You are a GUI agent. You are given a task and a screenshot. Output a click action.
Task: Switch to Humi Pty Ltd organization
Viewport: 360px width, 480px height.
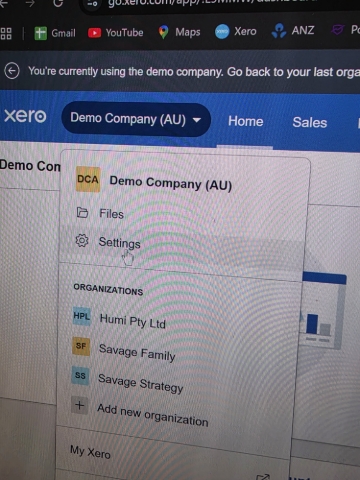(133, 321)
